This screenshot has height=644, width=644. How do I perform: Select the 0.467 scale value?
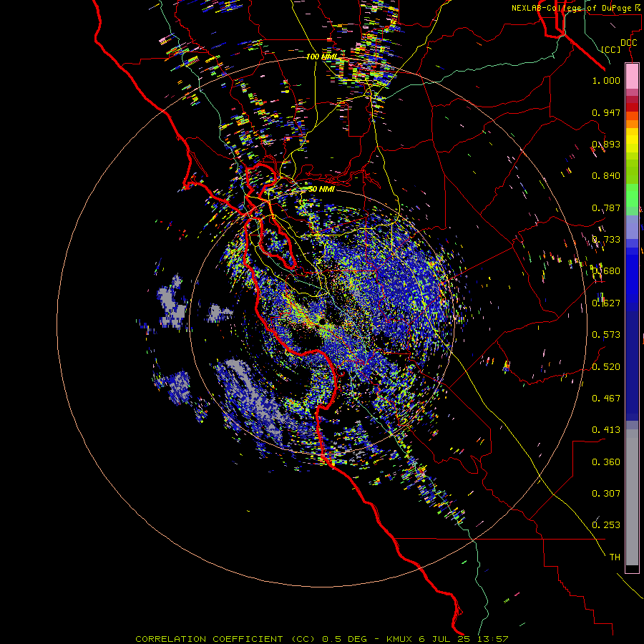tap(606, 399)
